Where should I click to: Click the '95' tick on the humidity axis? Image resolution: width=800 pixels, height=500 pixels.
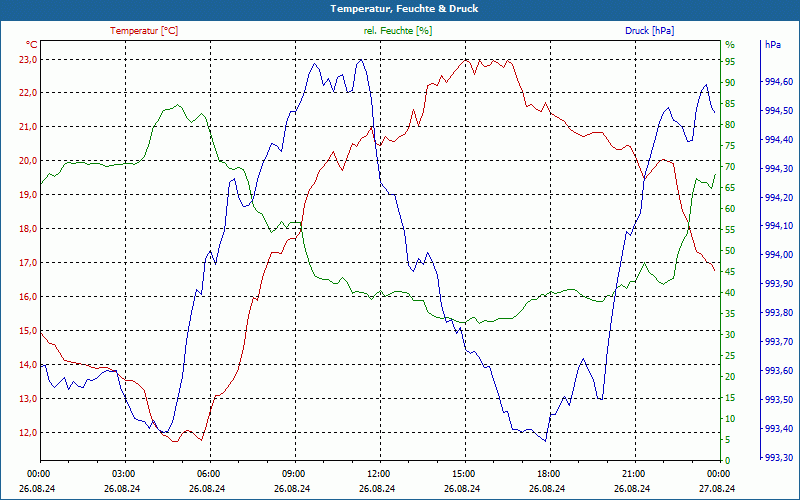730,62
